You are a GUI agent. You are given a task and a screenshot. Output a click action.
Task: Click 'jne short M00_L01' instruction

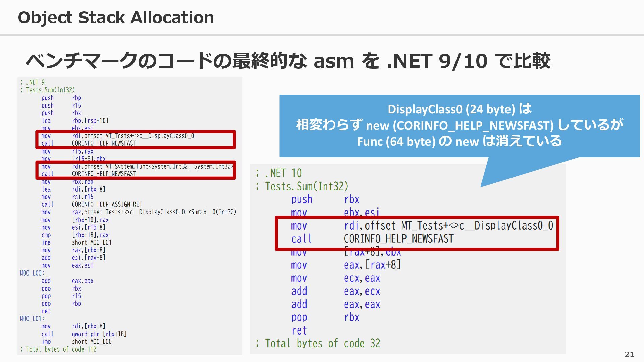pyautogui.click(x=76, y=242)
